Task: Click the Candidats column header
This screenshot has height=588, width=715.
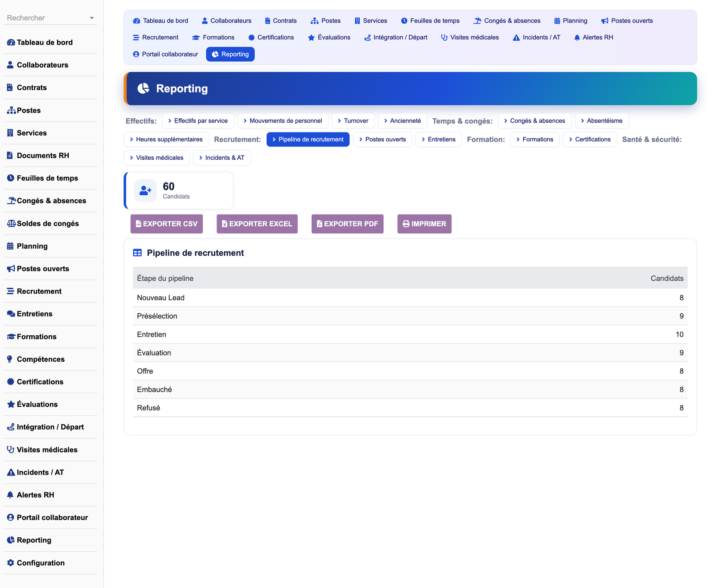Action: pos(667,278)
